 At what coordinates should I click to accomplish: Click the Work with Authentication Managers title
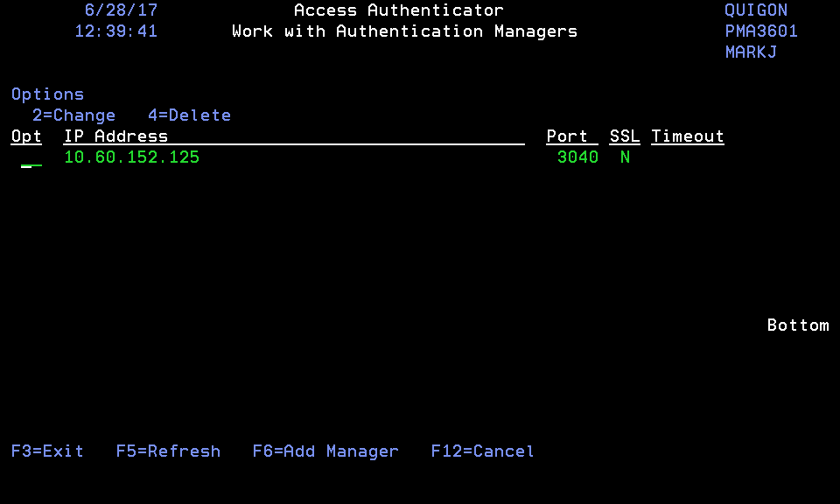[404, 31]
